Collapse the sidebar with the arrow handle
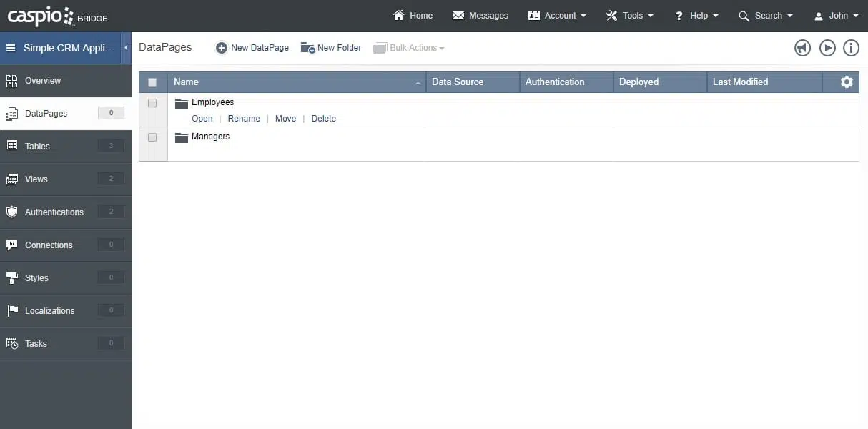This screenshot has height=429, width=868. point(126,48)
